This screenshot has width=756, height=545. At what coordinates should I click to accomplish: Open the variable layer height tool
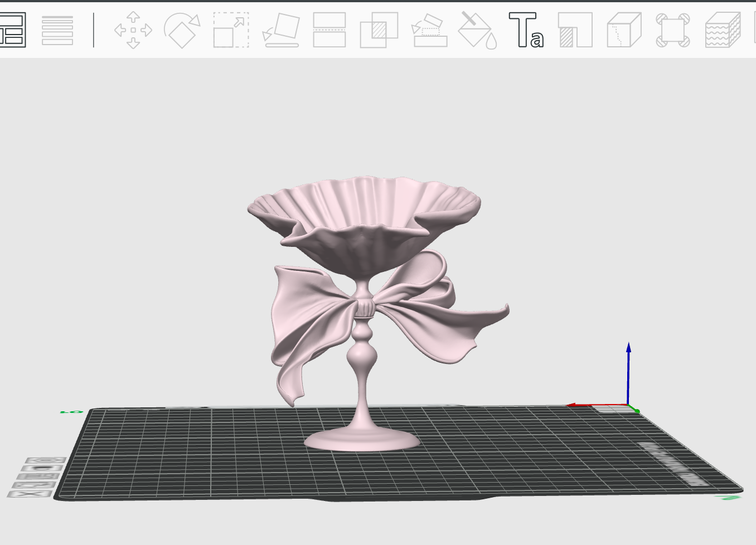[x=57, y=30]
